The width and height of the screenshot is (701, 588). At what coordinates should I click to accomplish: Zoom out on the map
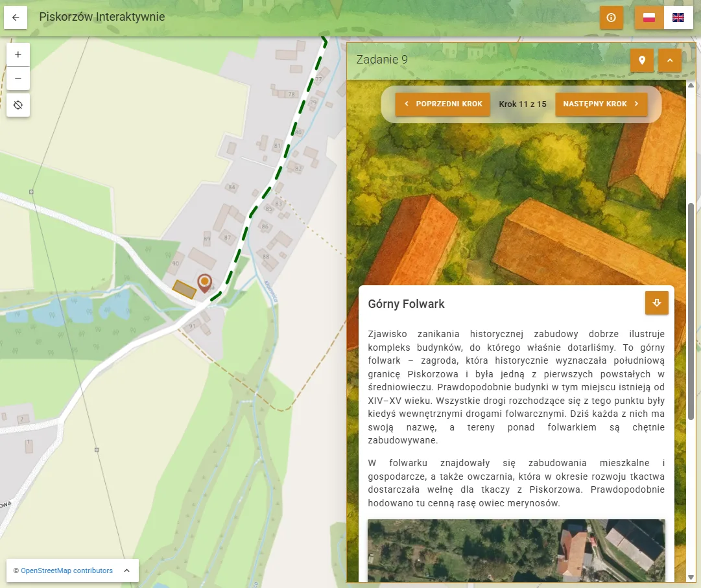pos(18,78)
